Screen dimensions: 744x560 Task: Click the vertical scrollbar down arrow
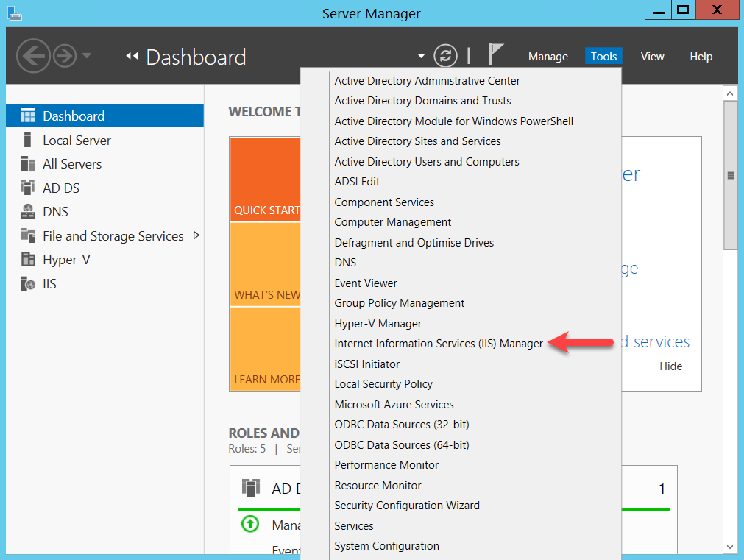[730, 546]
